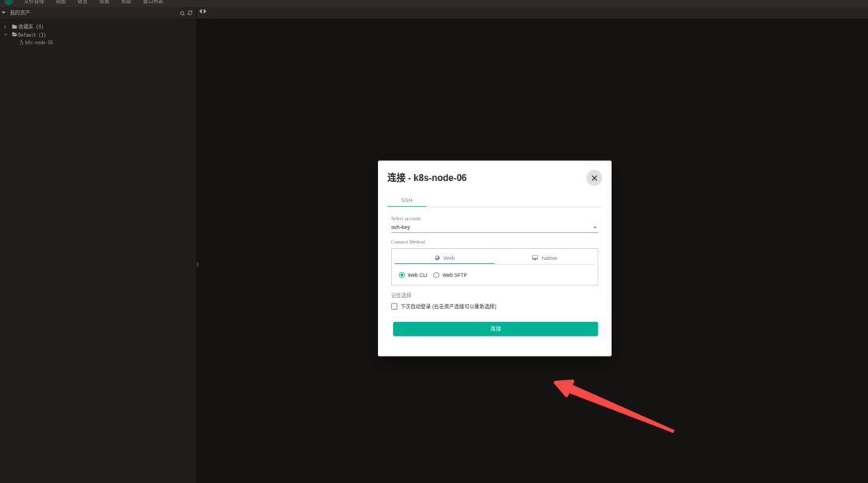
Task: Collapse the 我的资产 panel triangle
Action: tap(4, 12)
